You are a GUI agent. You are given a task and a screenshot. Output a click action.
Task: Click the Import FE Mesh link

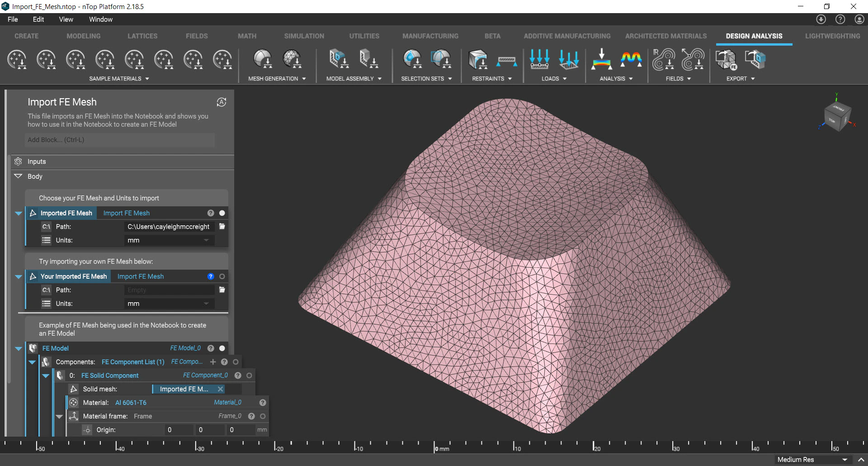(127, 213)
